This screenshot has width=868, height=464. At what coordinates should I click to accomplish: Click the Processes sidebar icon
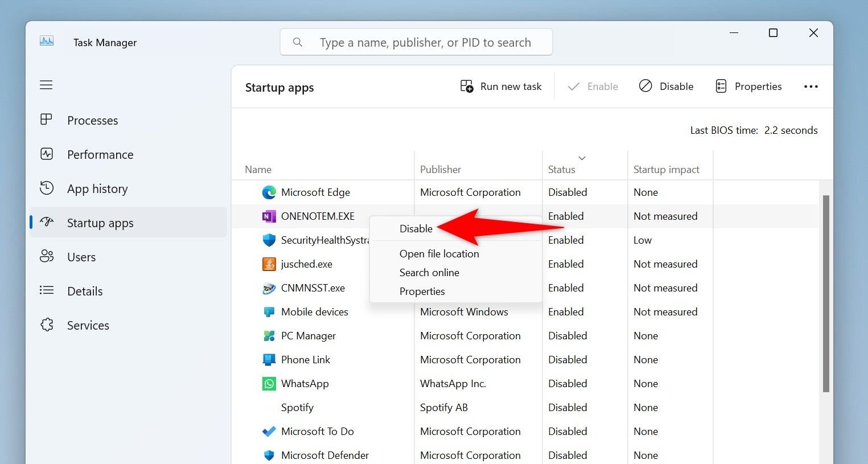point(47,120)
